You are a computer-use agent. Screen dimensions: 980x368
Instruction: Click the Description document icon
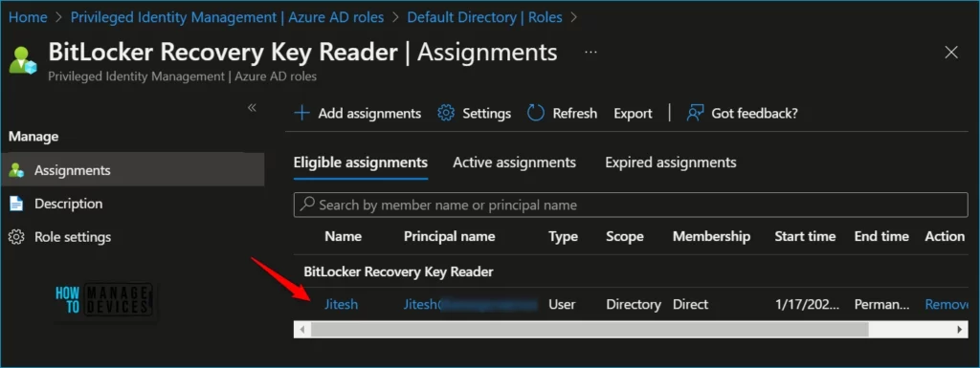point(16,204)
